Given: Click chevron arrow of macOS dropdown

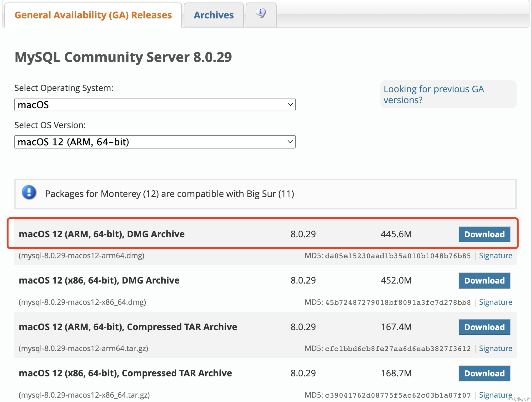Looking at the screenshot, I should [290, 105].
